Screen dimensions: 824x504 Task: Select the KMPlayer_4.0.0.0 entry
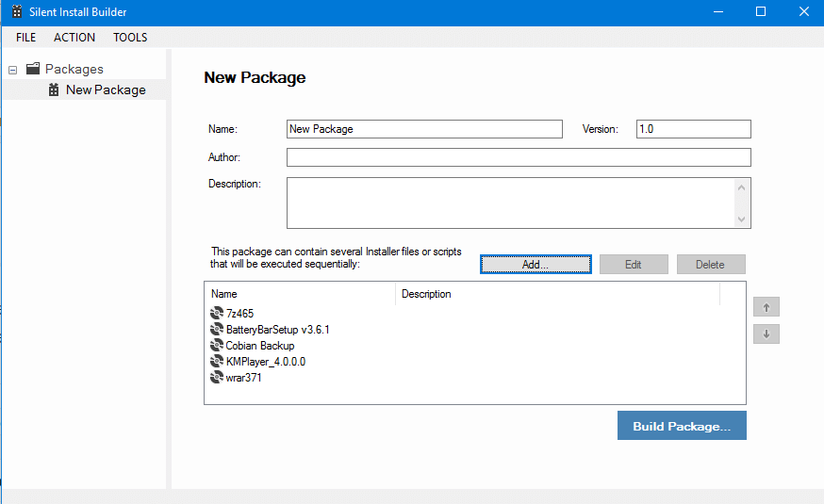[265, 362]
